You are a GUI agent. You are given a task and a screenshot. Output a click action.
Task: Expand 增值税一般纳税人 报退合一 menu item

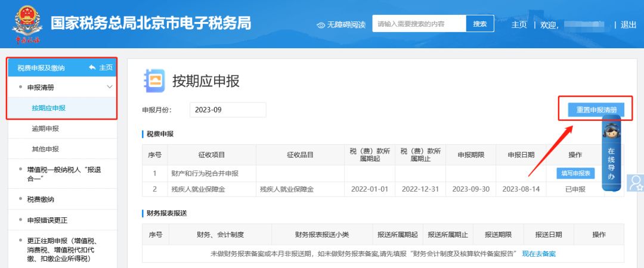click(x=64, y=174)
